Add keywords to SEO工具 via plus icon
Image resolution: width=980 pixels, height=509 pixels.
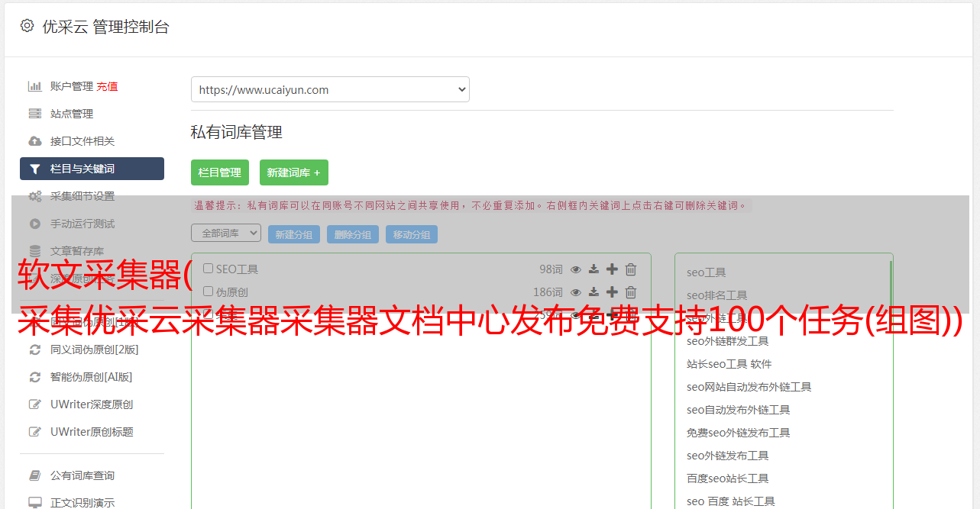(x=612, y=269)
